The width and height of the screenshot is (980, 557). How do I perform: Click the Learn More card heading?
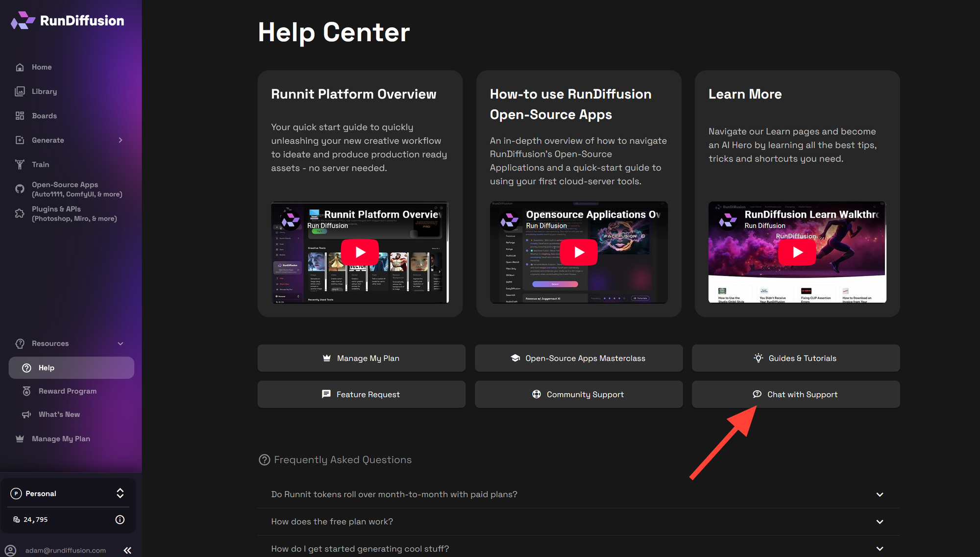[745, 94]
